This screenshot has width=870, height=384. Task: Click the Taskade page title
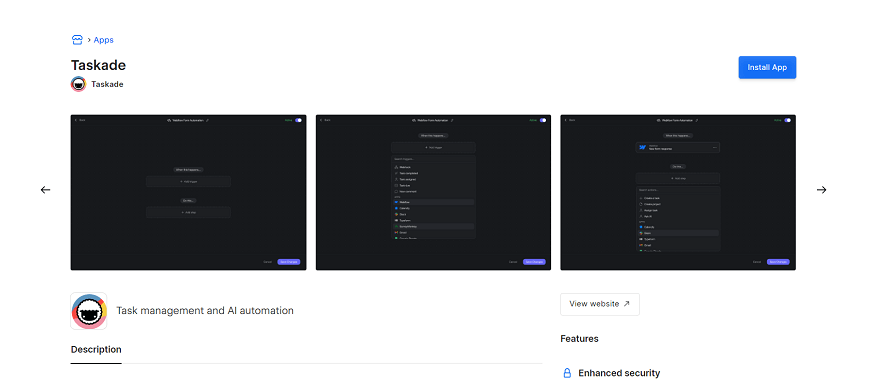click(x=98, y=65)
